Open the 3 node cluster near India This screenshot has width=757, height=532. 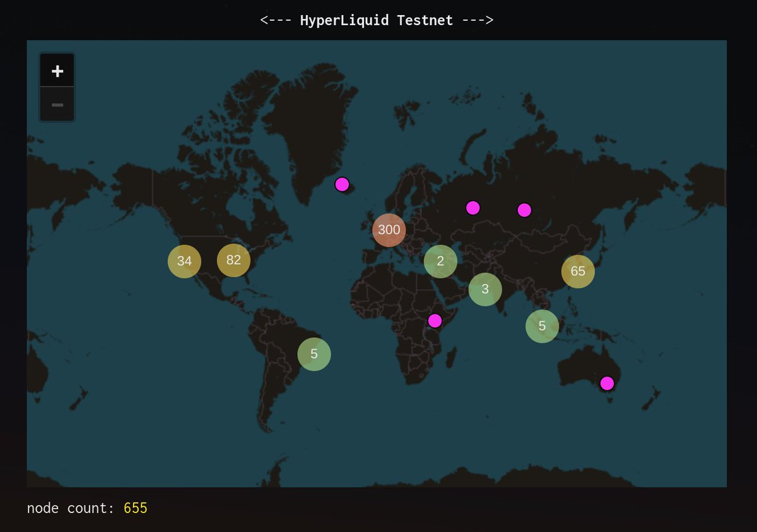tap(485, 290)
